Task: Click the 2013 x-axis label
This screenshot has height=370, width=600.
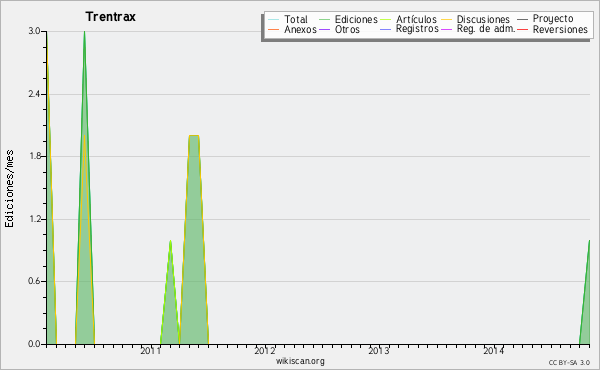Action: tap(379, 350)
